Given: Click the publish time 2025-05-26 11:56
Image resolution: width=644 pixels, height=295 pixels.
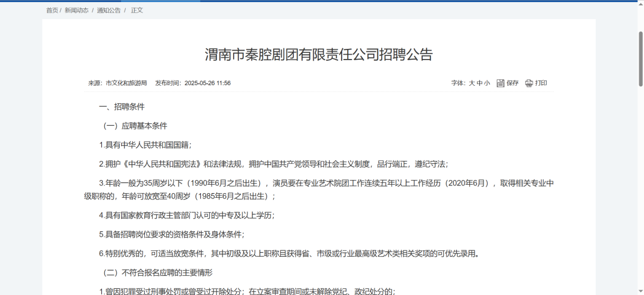Looking at the screenshot, I should pyautogui.click(x=208, y=83).
